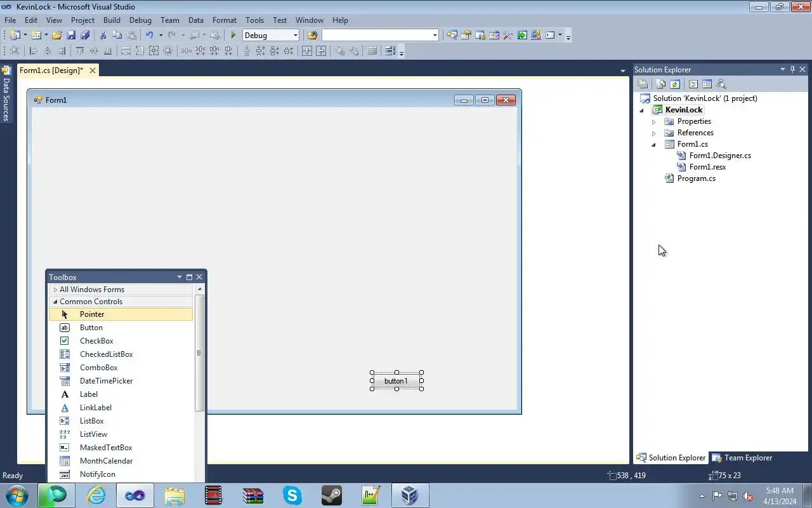
Task: Click the Find in Files icon
Action: click(x=312, y=36)
